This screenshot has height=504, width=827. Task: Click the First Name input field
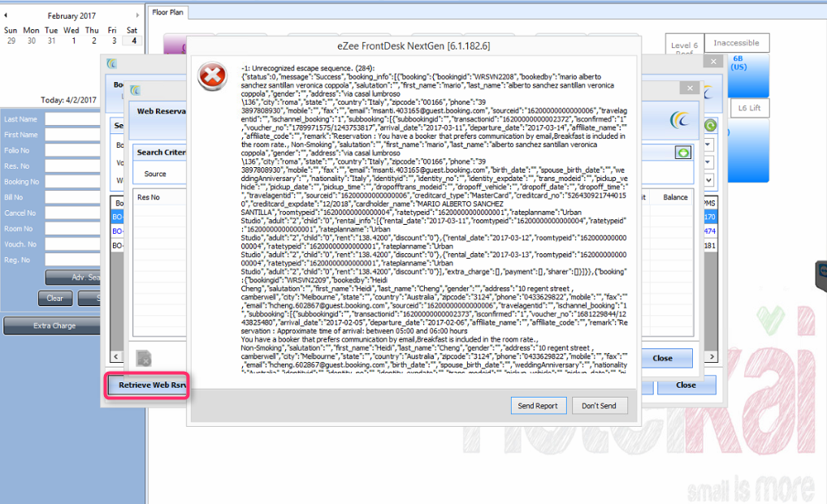(73, 135)
